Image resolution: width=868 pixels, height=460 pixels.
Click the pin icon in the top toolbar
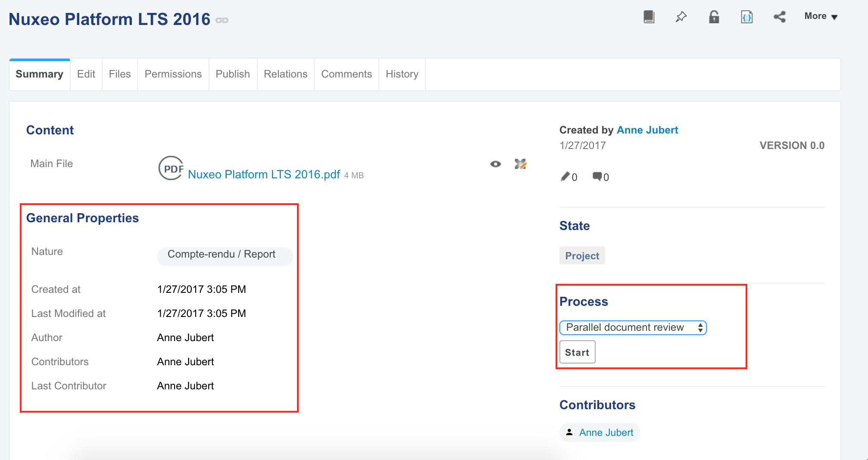tap(681, 17)
